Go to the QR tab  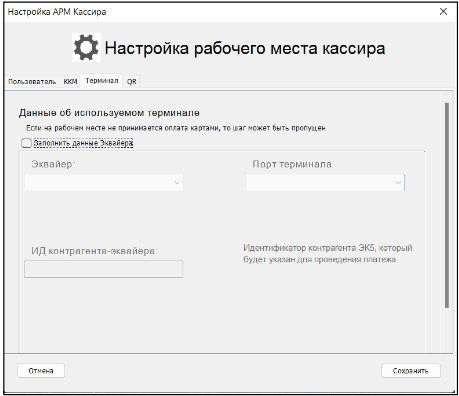[x=131, y=82]
